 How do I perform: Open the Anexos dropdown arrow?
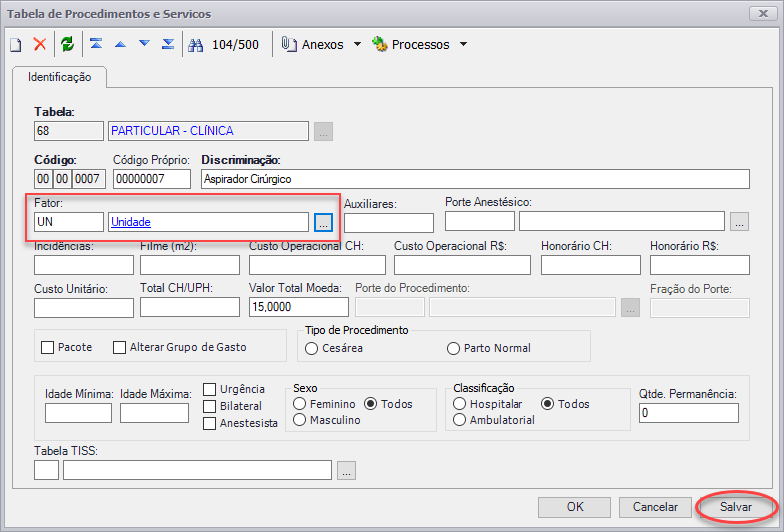click(358, 44)
